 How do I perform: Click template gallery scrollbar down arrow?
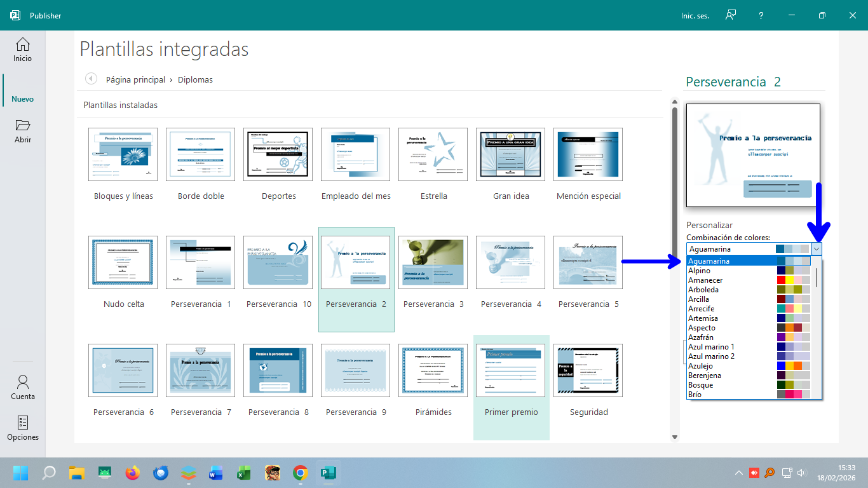coord(675,437)
